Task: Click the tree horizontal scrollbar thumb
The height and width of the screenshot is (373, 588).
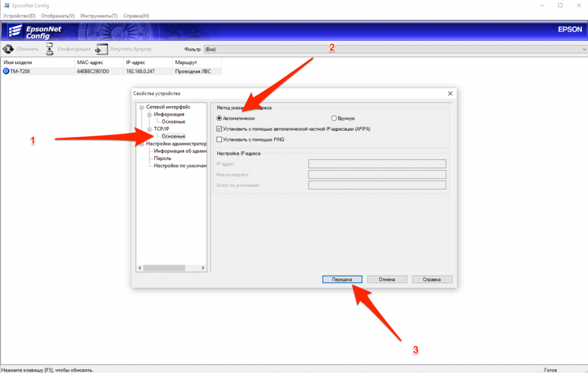Action: click(164, 267)
